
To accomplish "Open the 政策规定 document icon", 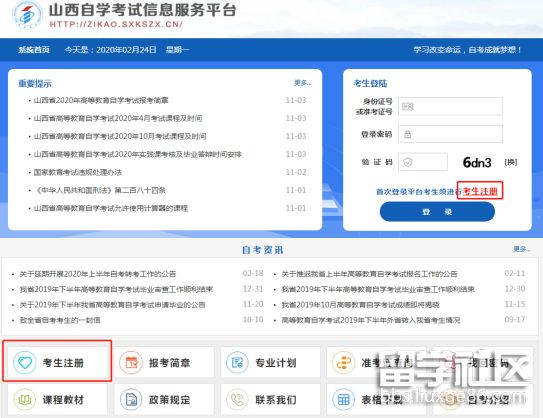I will pyautogui.click(x=131, y=399).
